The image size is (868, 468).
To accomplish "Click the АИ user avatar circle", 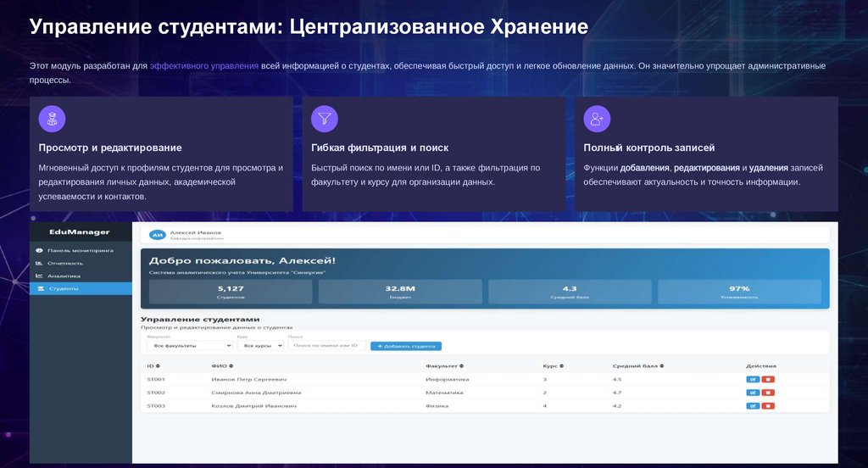I will click(158, 235).
